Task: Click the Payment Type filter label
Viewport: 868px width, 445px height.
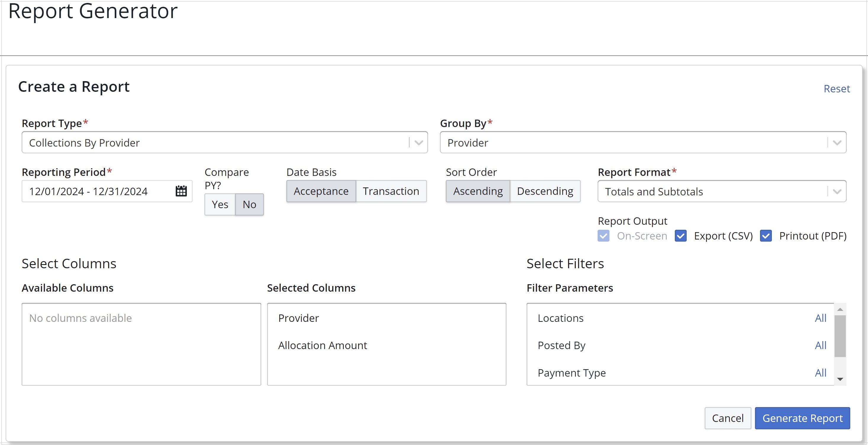Action: pyautogui.click(x=572, y=373)
